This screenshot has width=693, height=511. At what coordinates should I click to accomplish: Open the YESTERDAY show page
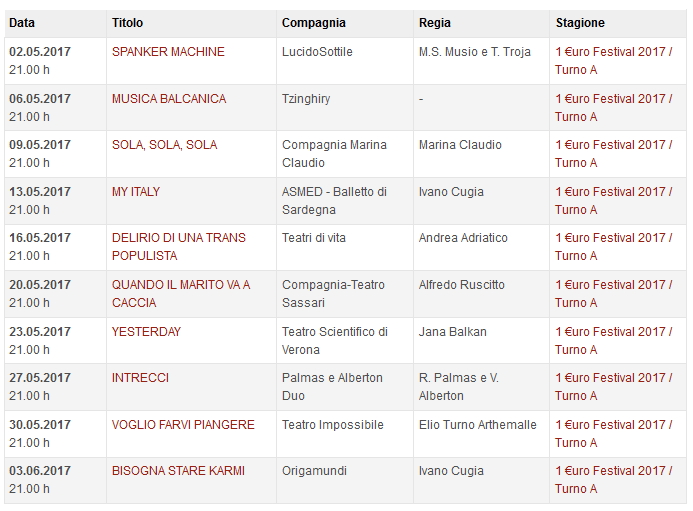146,332
